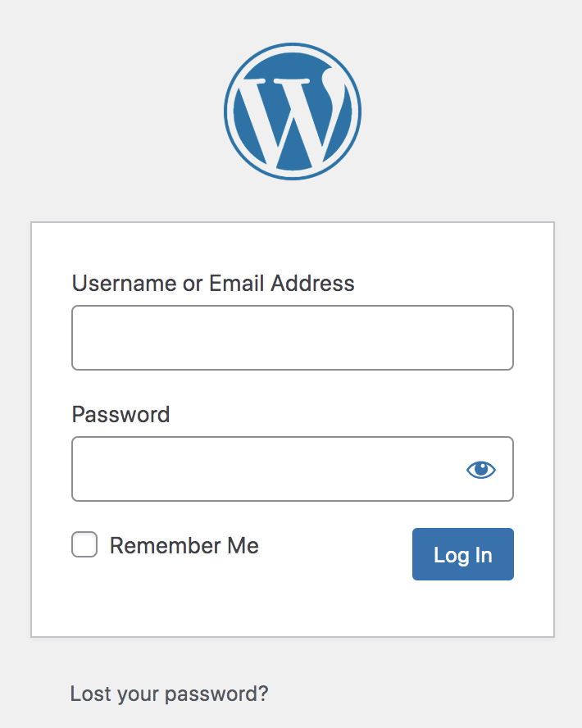Select the Username or Email Address label
This screenshot has height=728, width=582.
click(x=213, y=283)
